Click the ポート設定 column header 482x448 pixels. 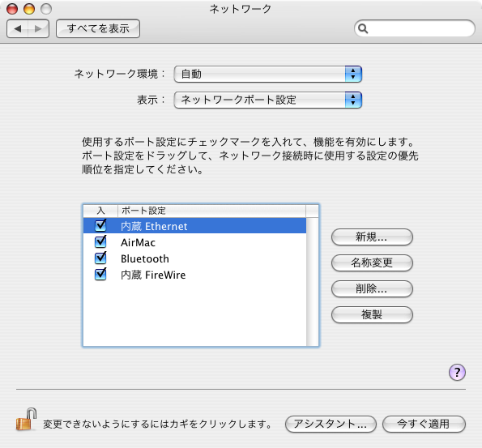tap(211, 211)
